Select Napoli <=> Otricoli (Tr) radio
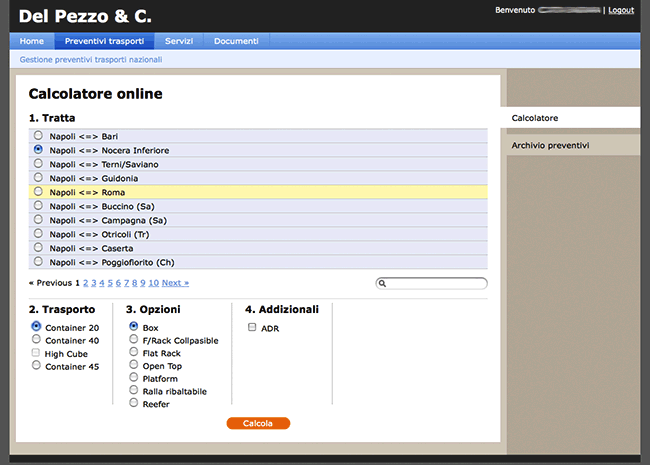The image size is (650, 465). (x=38, y=233)
